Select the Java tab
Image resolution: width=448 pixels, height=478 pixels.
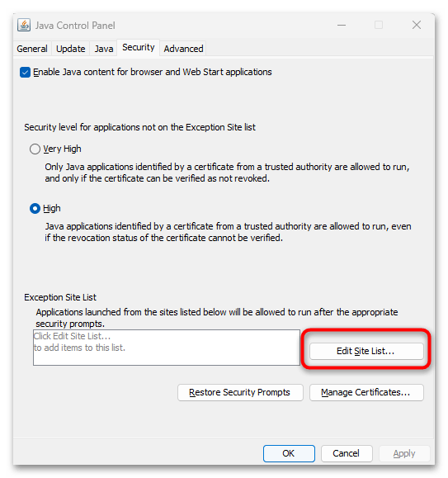(x=104, y=49)
